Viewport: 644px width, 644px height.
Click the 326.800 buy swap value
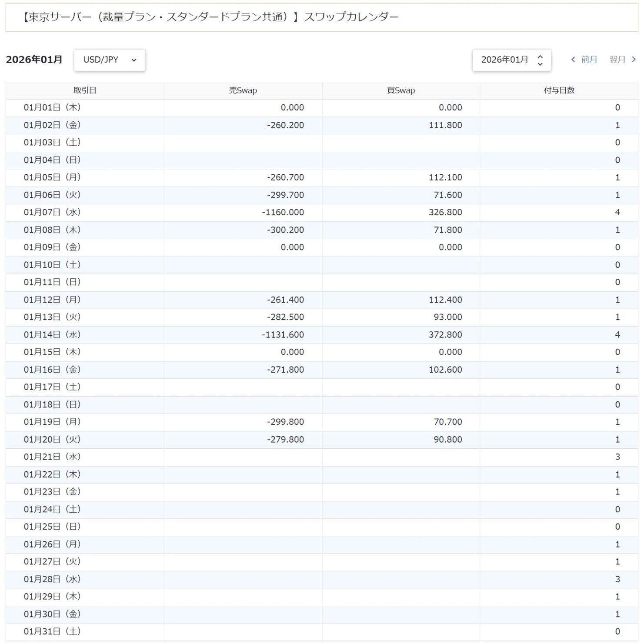(x=445, y=213)
